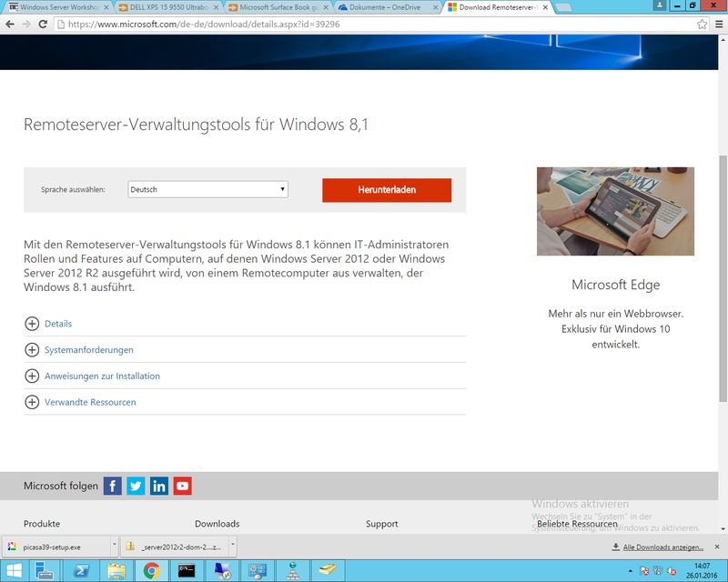Viewport: 728px width, 582px height.
Task: Show hidden system tray icons
Action: [x=630, y=571]
